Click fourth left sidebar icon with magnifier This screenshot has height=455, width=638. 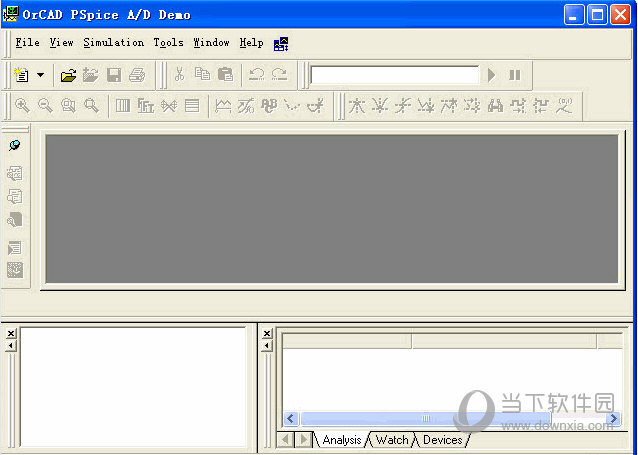pos(15,220)
